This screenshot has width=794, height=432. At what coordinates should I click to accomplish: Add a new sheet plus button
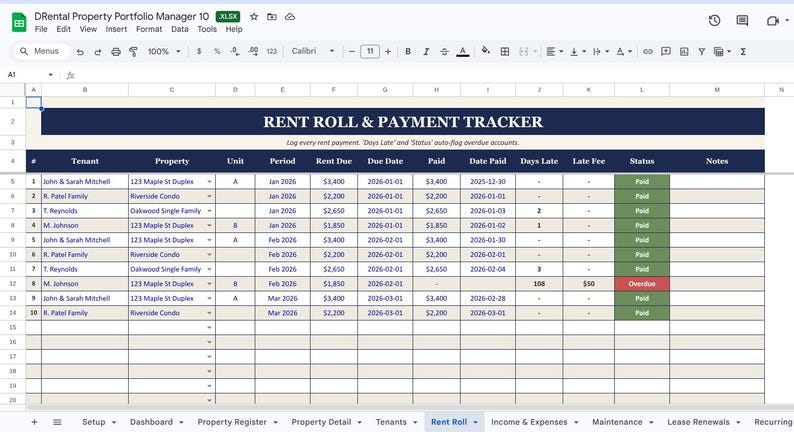click(34, 422)
